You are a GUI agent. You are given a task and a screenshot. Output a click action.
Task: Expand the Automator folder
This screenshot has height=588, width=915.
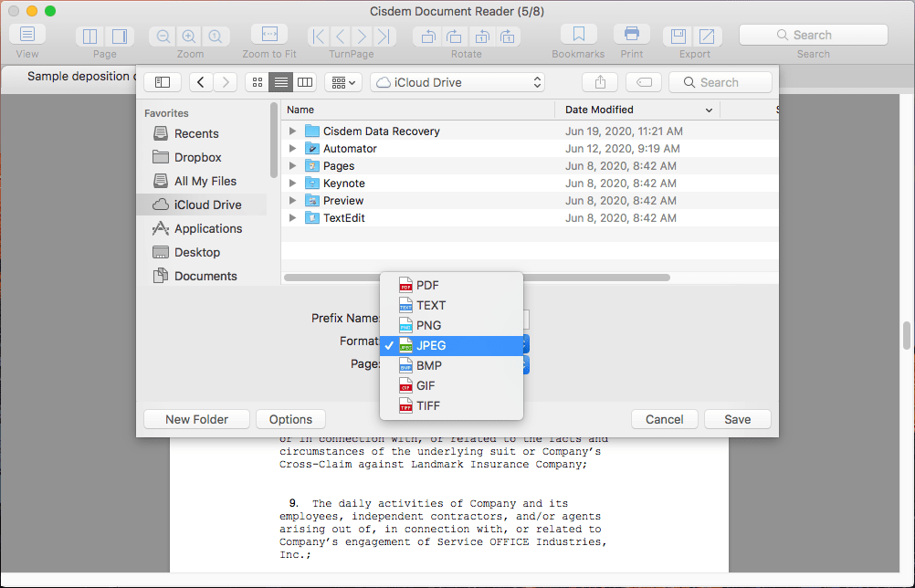point(293,149)
